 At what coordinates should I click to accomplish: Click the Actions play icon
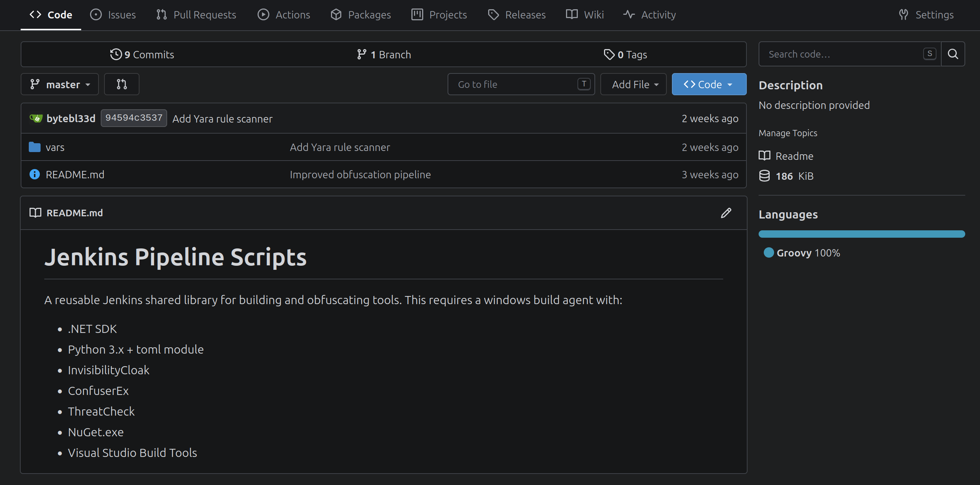coord(263,14)
